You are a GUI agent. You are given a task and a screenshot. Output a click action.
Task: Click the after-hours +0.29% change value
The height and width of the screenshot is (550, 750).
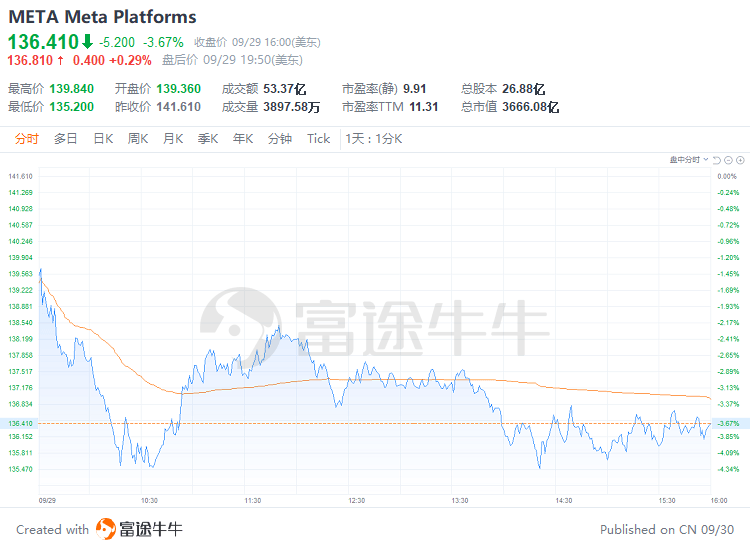131,60
